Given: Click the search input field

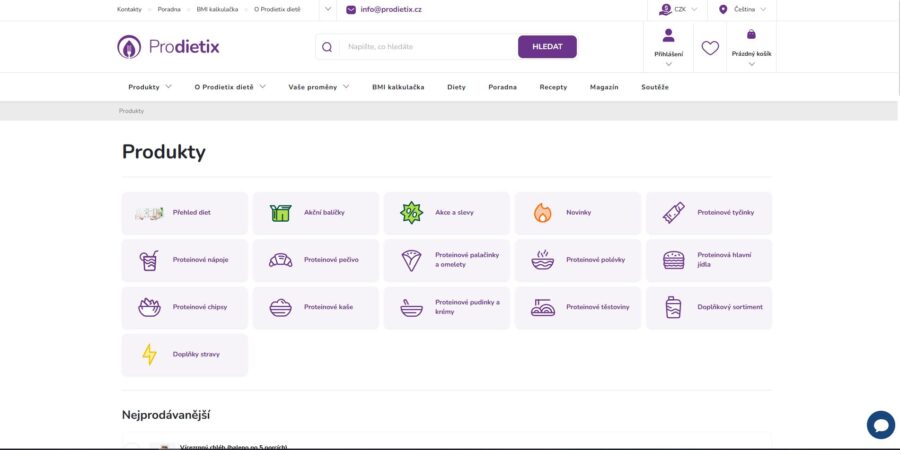Looking at the screenshot, I should point(429,47).
